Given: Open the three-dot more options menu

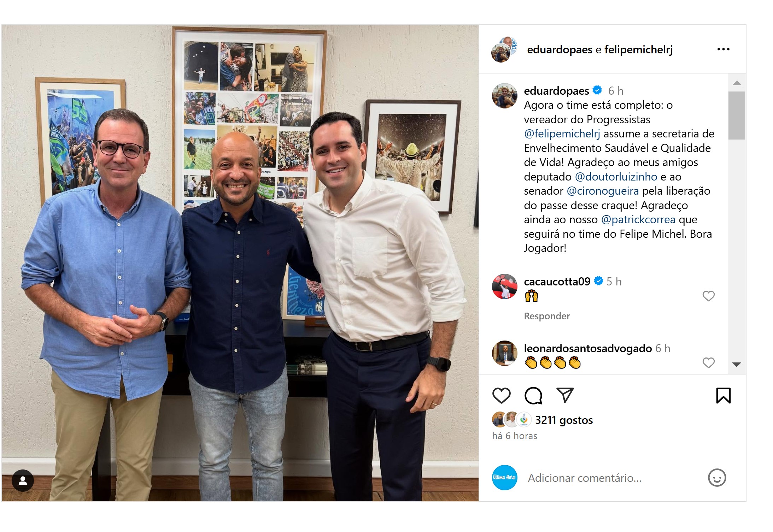Looking at the screenshot, I should [723, 49].
